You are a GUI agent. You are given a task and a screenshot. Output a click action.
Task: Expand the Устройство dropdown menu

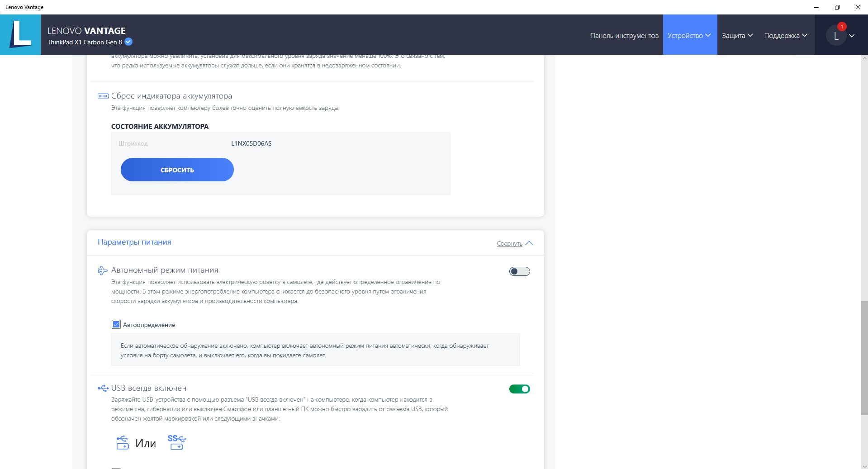pyautogui.click(x=690, y=35)
